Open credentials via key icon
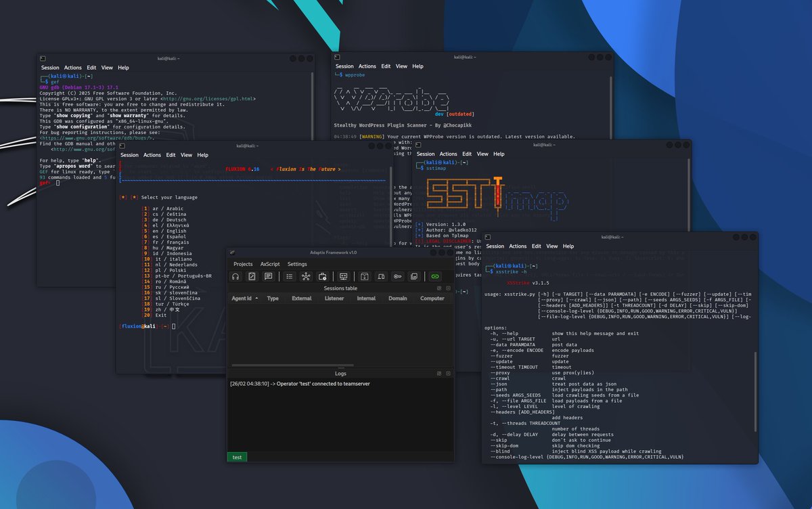This screenshot has height=509, width=812. point(397,276)
